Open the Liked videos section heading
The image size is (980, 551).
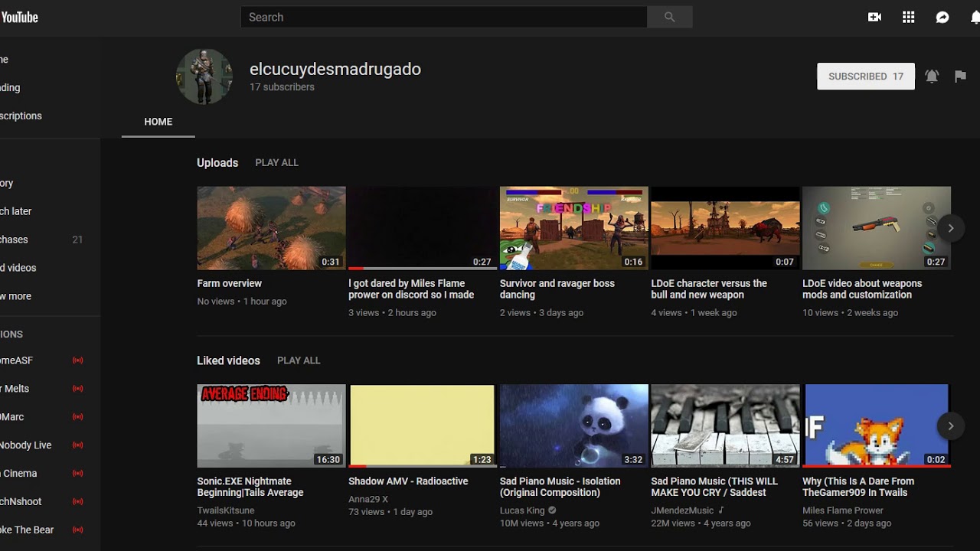[x=228, y=360]
